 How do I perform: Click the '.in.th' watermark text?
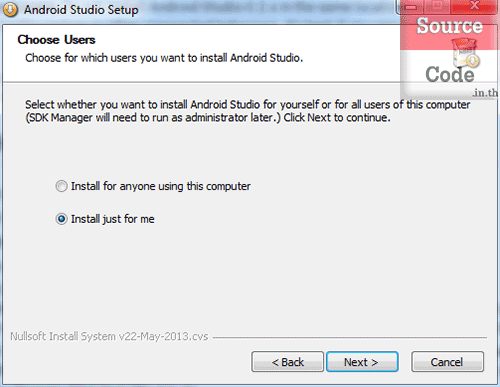485,92
